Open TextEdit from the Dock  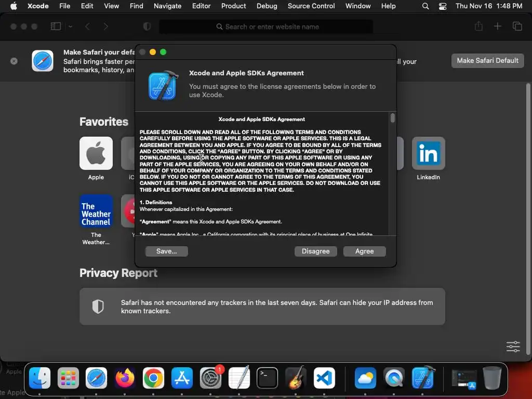coord(239,378)
